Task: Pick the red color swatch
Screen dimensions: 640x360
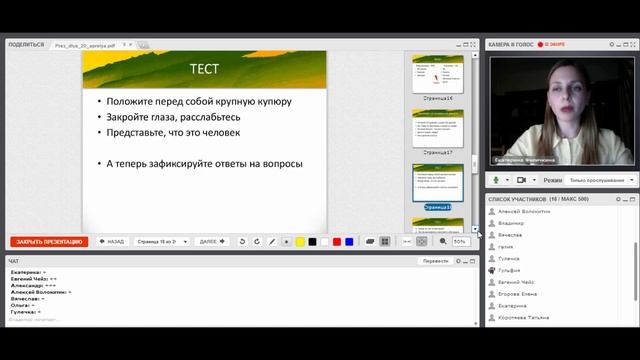Action: point(337,242)
